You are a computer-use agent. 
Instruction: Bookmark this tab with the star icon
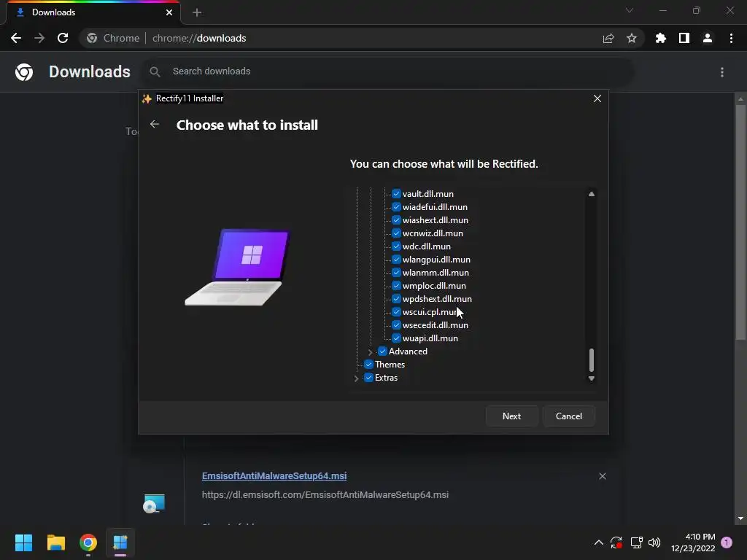coord(632,38)
